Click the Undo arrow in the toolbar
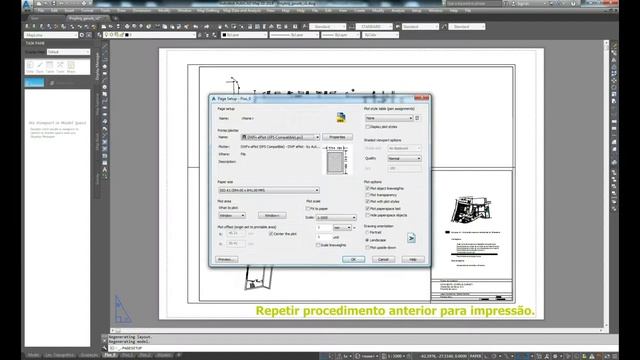 pos(196,27)
